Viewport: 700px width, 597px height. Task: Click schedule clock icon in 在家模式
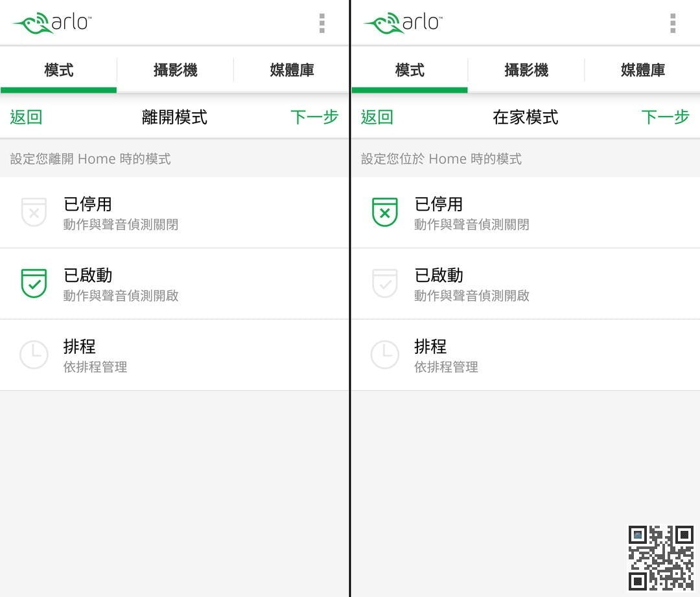click(385, 355)
